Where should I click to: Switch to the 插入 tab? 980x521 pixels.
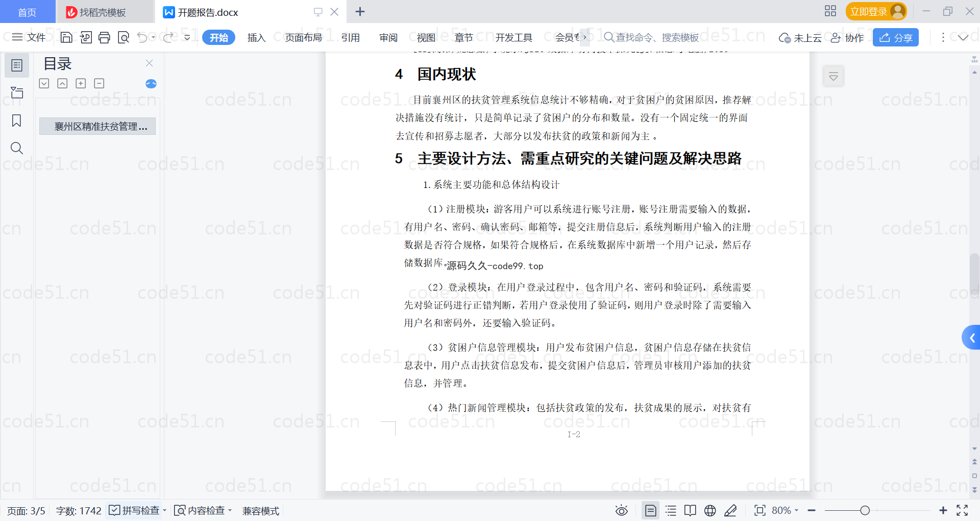point(256,37)
